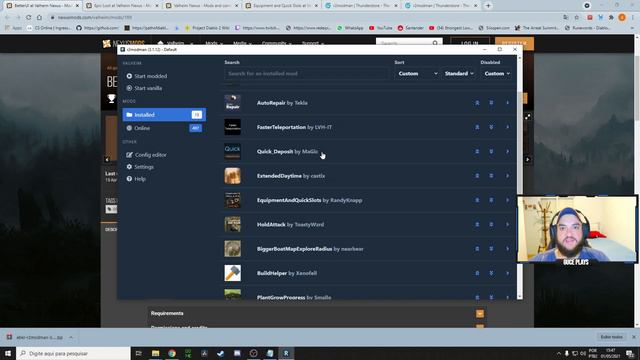Click the Nexus gallery next arrow
Screen dimensions: 640x360
click(528, 160)
